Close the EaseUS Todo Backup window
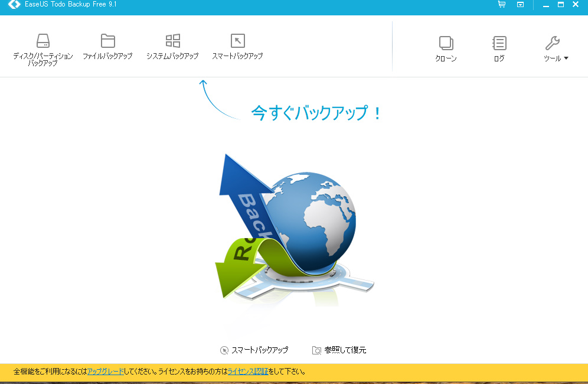 (x=576, y=5)
